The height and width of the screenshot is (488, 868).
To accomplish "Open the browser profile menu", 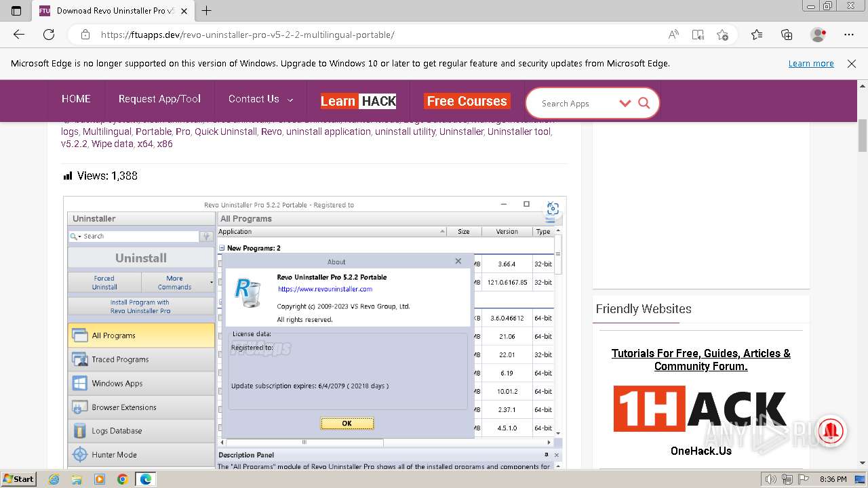I will (818, 35).
